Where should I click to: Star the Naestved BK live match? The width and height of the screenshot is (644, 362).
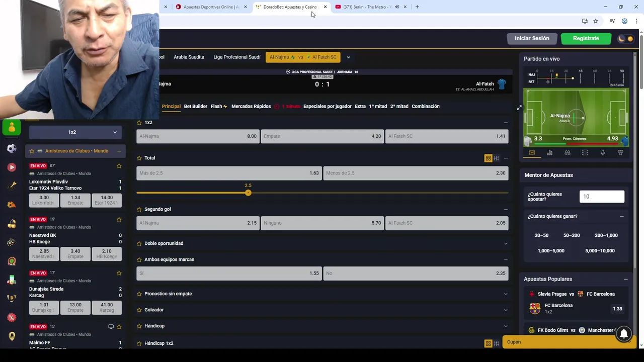[x=119, y=220]
